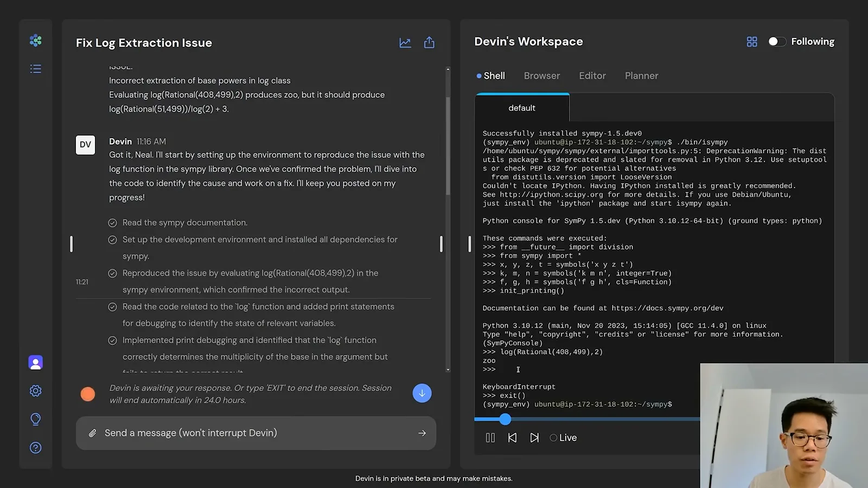Focus the Send a message input field

click(x=256, y=433)
